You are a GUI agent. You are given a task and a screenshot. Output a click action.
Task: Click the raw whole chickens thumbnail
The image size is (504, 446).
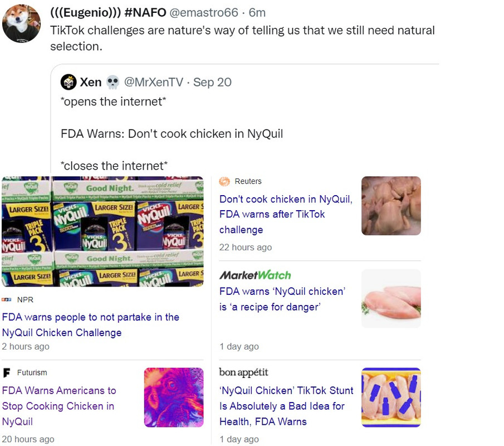point(391,206)
